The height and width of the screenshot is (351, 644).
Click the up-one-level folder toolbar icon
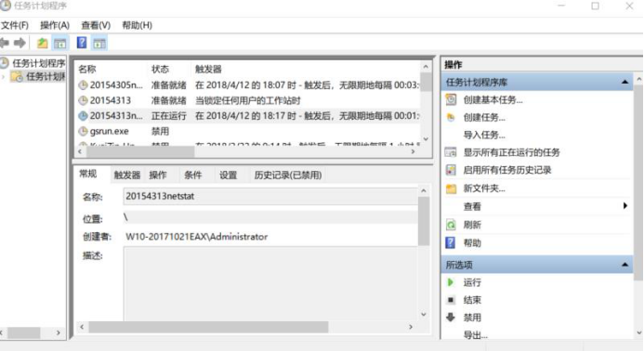pos(43,43)
